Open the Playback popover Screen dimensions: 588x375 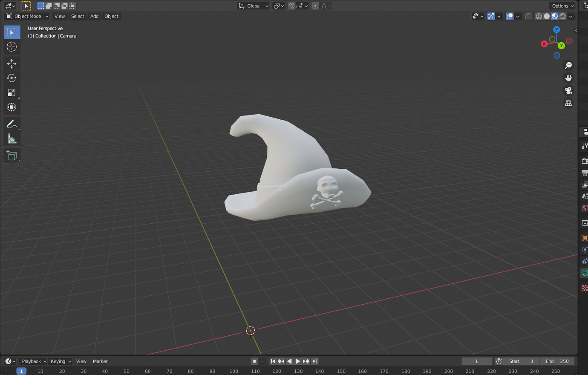point(34,361)
